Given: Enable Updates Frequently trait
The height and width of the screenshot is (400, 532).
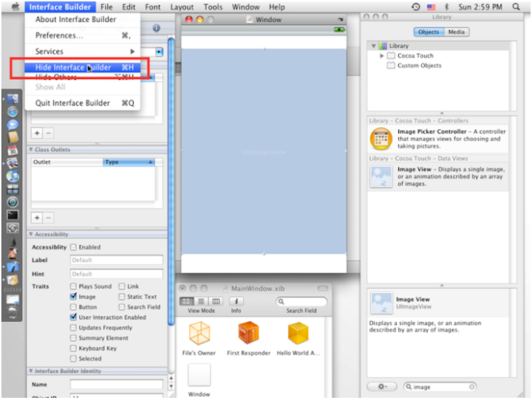Looking at the screenshot, I should pos(73,328).
